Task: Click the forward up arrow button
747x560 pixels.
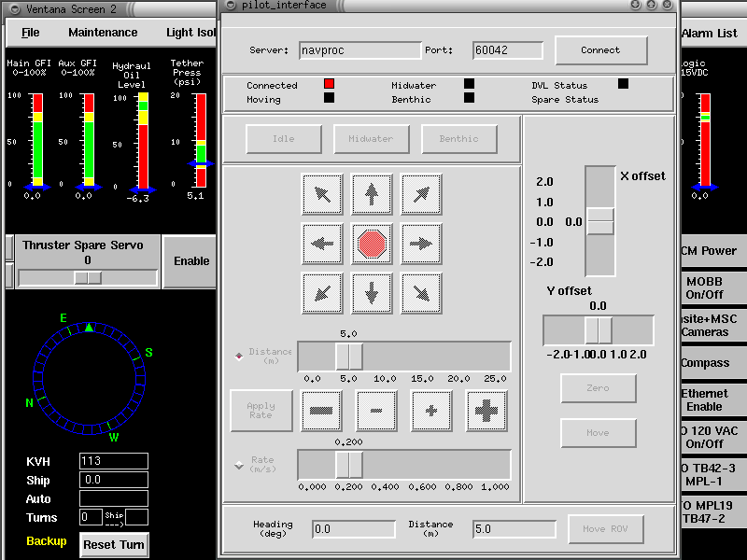Action: 372,194
